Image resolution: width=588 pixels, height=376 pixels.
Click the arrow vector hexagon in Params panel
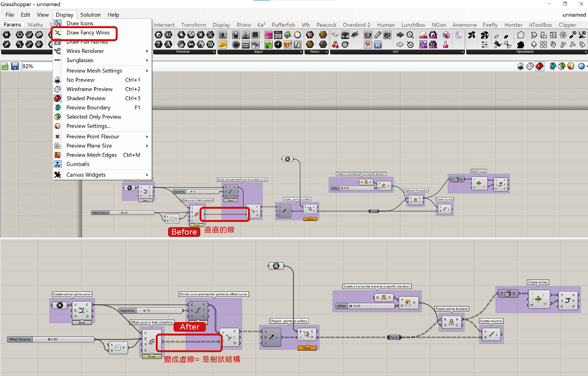(7, 44)
